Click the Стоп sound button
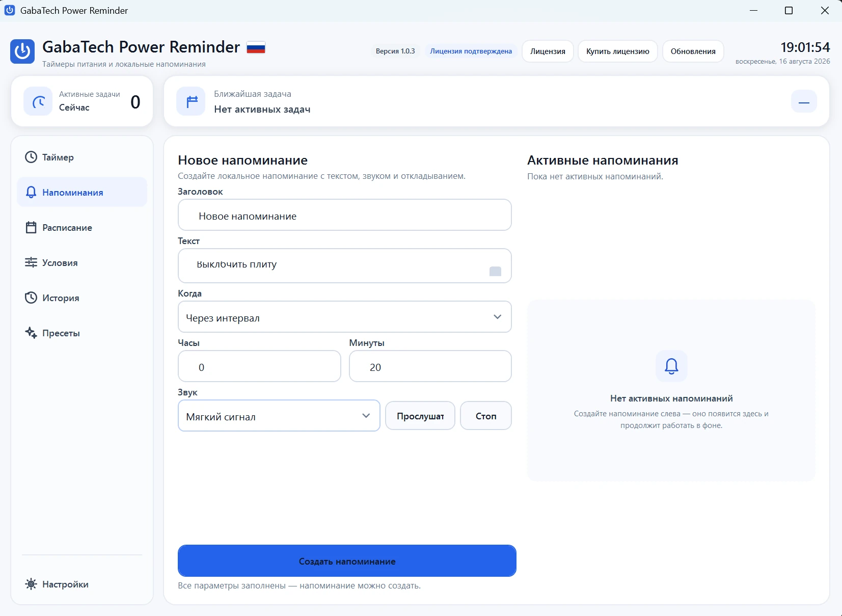Screen dimensions: 842x616 [x=486, y=416]
